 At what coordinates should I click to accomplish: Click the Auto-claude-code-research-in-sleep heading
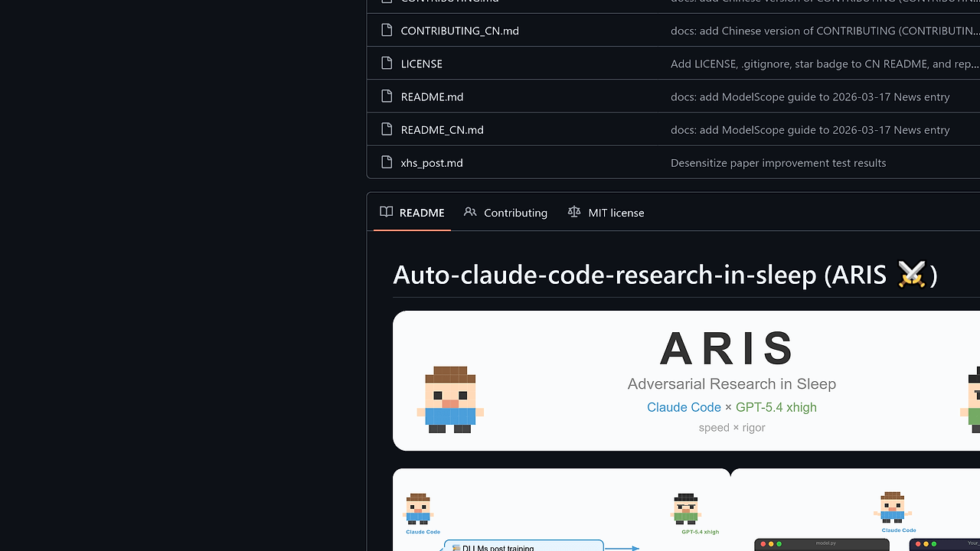click(665, 274)
